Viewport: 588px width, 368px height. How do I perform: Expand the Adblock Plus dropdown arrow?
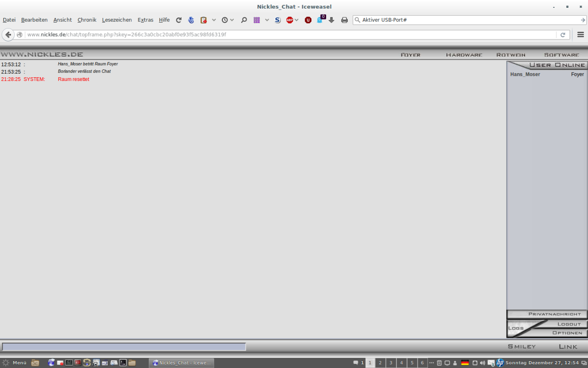tap(297, 20)
